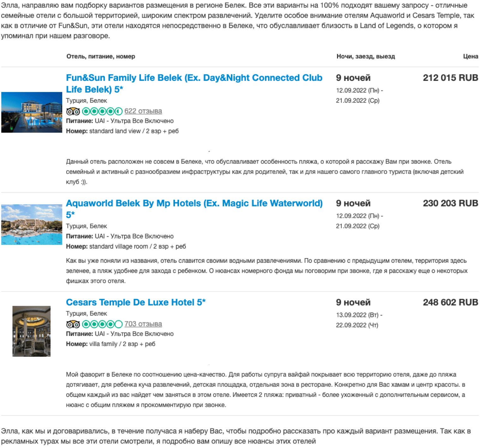Viewport: 480px width, 448px height.
Task: Click the Aquaworld pool photo thumbnail
Action: [32, 225]
